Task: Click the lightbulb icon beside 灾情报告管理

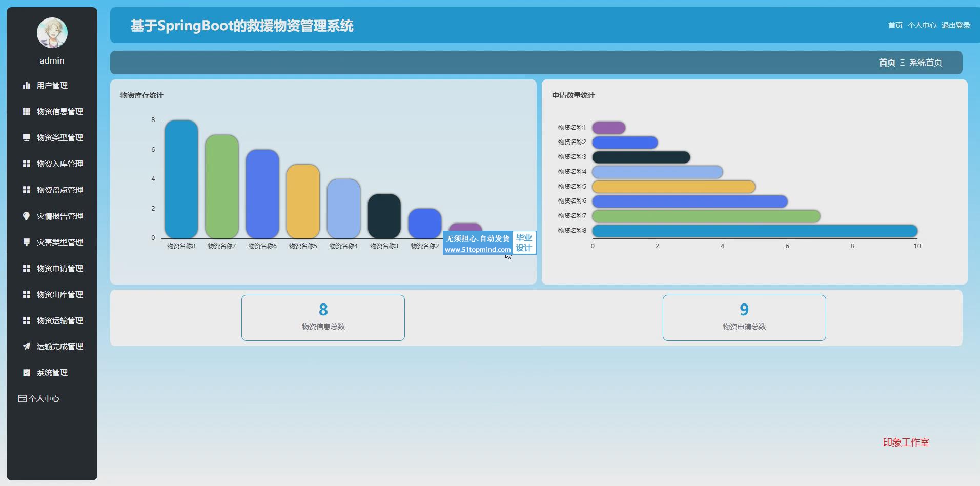Action: 27,216
